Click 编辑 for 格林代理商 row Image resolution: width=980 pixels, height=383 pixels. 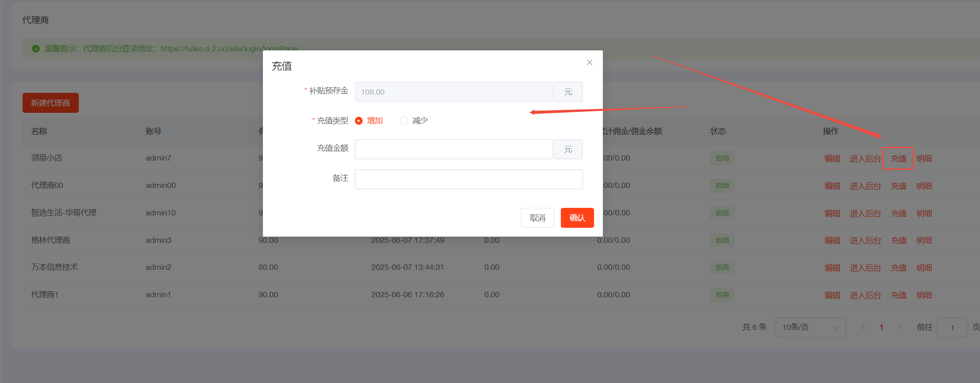pos(832,240)
